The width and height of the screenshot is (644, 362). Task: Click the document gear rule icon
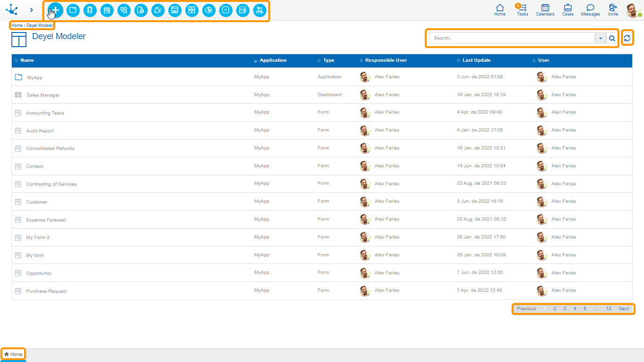pyautogui.click(x=141, y=10)
